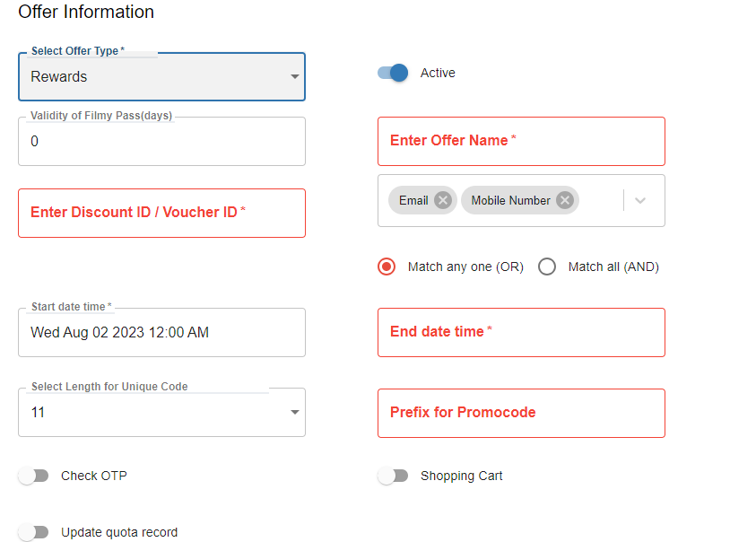
Task: Focus the Enter Discount ID / Voucher ID field
Action: (x=161, y=213)
